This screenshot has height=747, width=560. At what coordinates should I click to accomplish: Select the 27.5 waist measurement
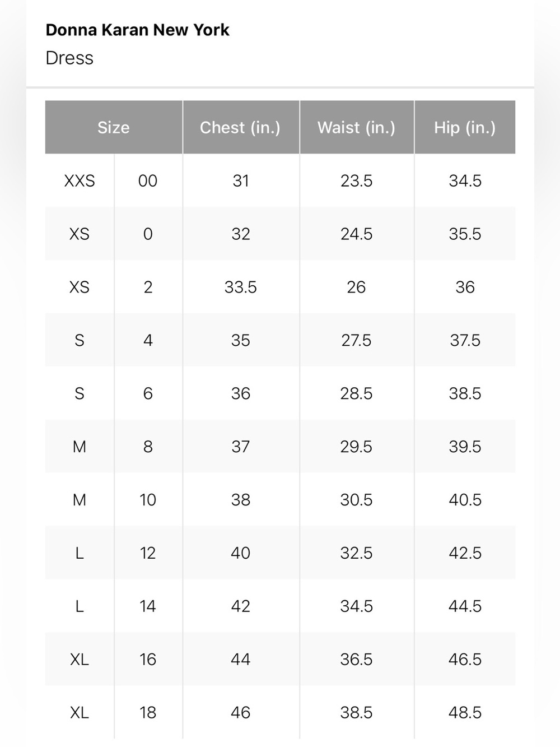pos(357,340)
